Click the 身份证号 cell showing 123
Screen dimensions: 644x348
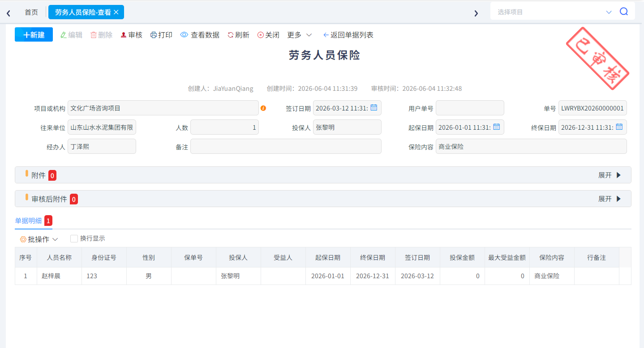104,276
